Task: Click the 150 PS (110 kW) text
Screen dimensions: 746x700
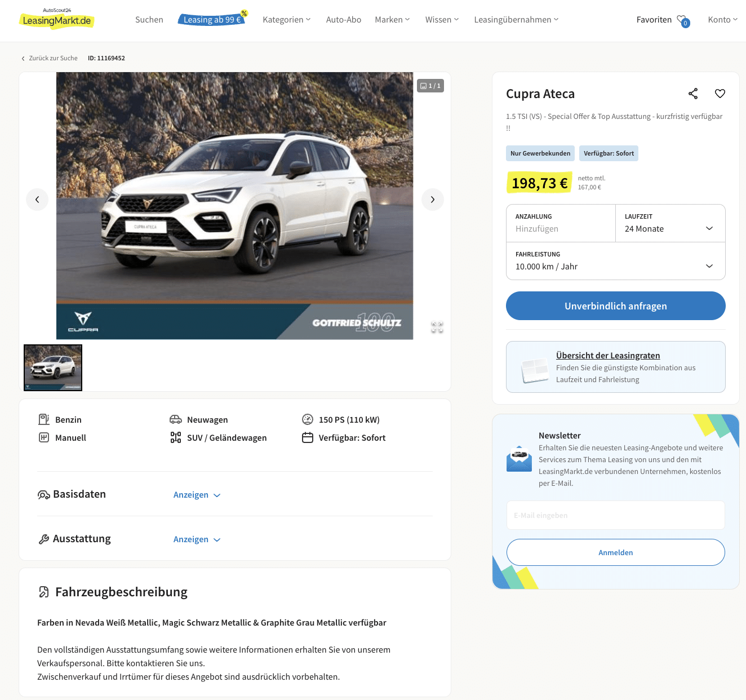Action: tap(349, 420)
